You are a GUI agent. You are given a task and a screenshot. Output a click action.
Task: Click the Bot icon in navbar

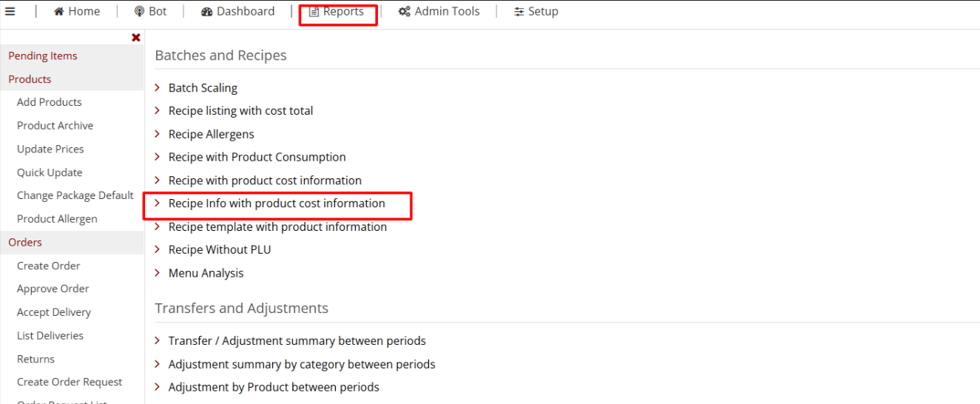[139, 12]
